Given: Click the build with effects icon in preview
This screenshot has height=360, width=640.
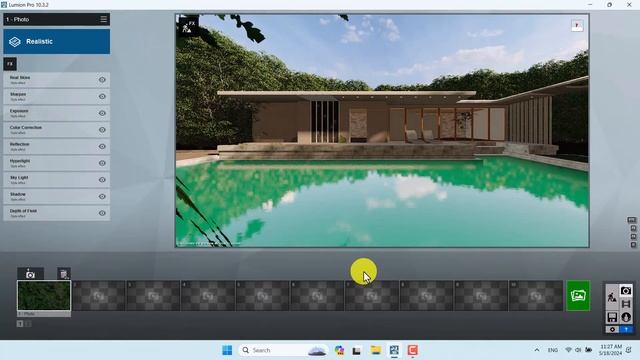Looking at the screenshot, I should [x=188, y=27].
